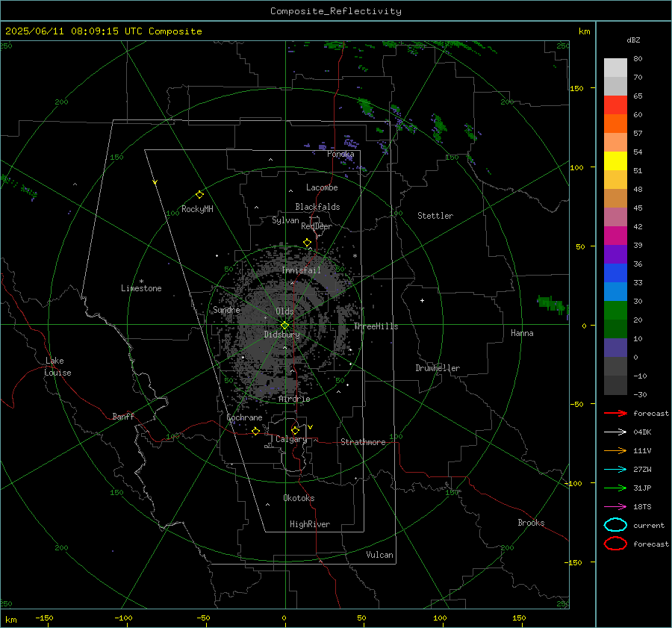Click the Strathmore city label
Screen dimensions: 672x628
[363, 442]
